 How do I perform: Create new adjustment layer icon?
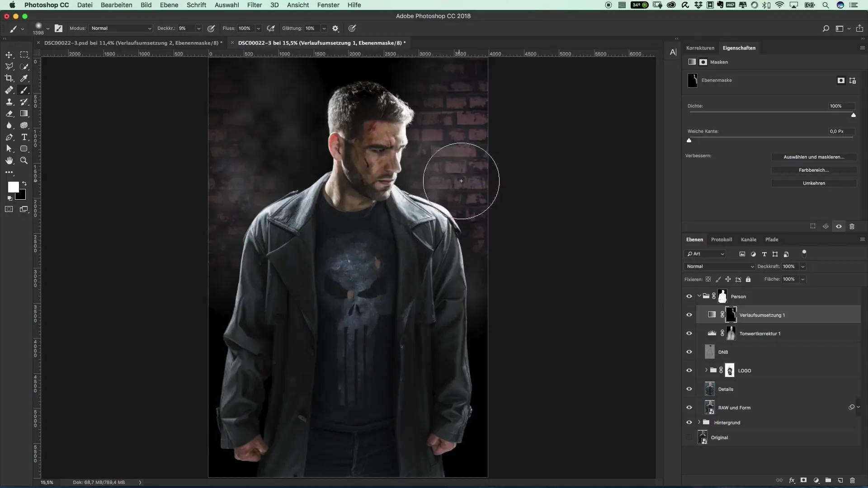coord(816,480)
